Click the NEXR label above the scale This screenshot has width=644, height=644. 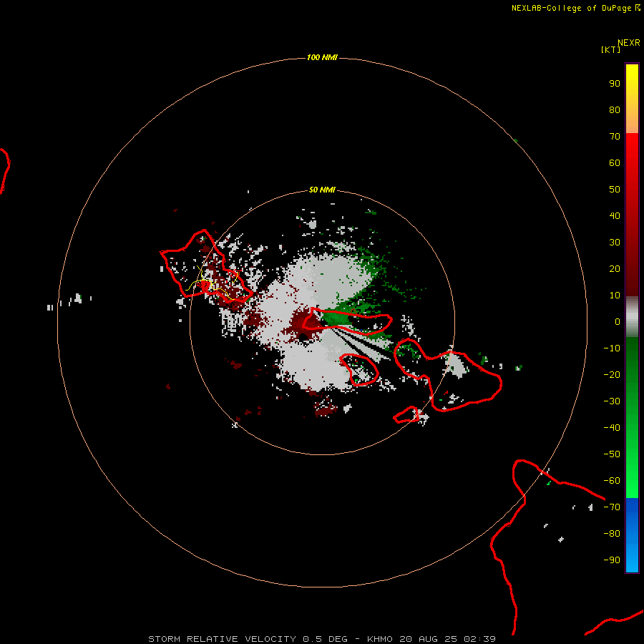[x=628, y=43]
